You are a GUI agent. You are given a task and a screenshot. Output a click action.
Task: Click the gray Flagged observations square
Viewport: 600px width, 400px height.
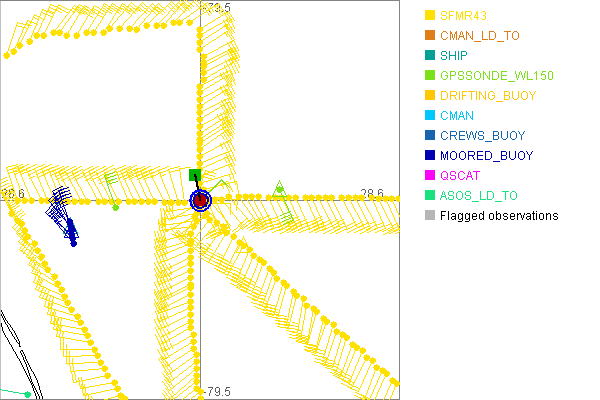[430, 216]
